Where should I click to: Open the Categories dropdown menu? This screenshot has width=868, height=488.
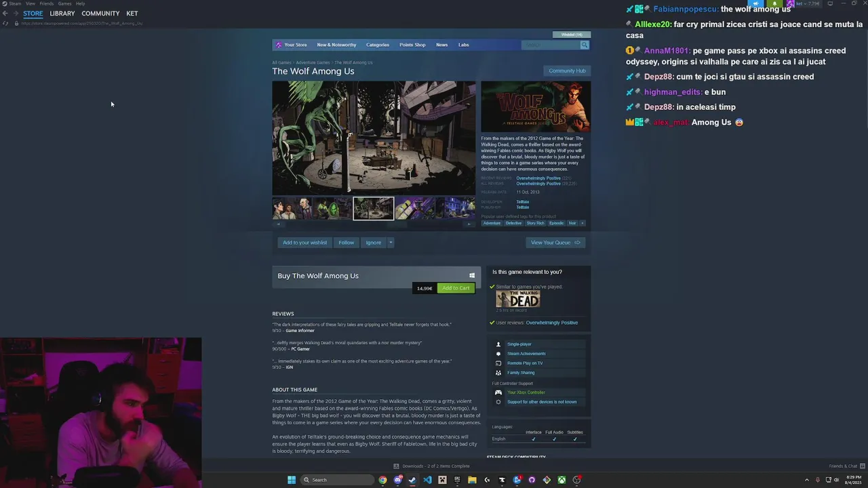378,45
